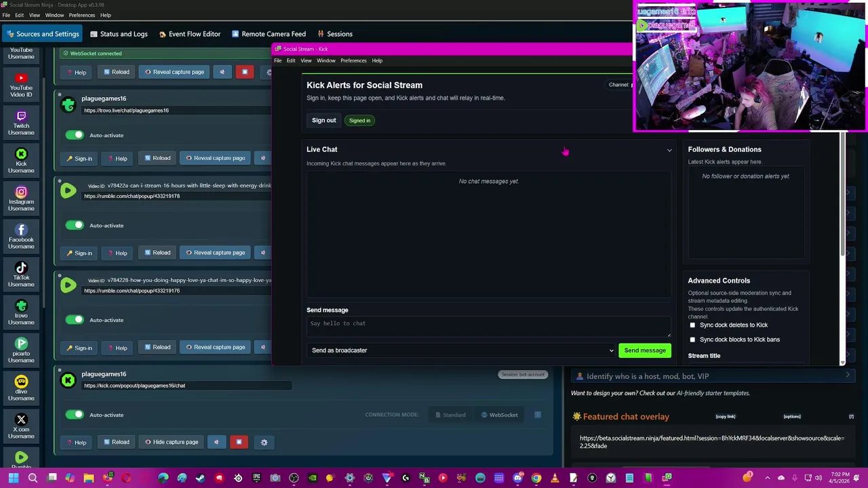Viewport: 868px width, 488px height.
Task: Open taskbar Search
Action: (33, 478)
